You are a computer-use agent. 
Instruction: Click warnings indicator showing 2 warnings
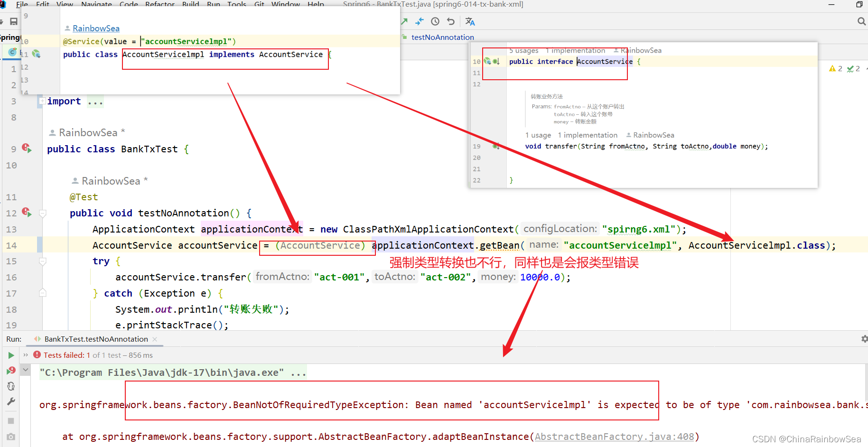click(x=836, y=69)
